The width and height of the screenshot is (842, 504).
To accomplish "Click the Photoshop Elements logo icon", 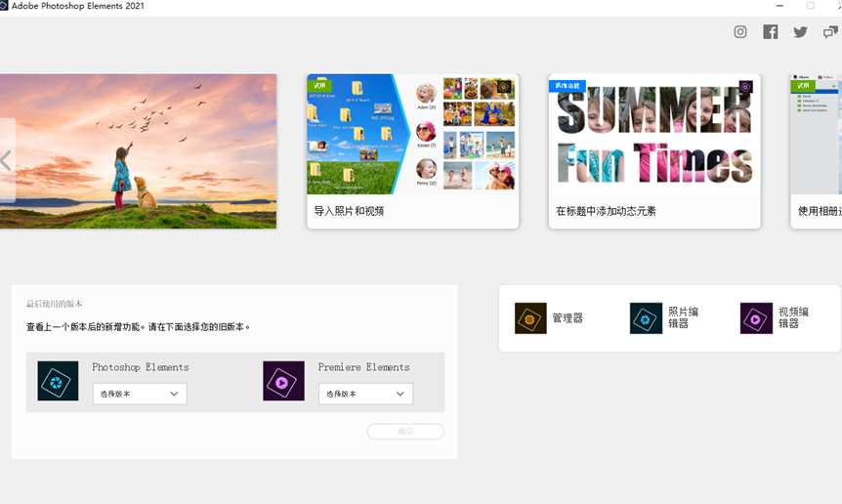I will [x=58, y=381].
